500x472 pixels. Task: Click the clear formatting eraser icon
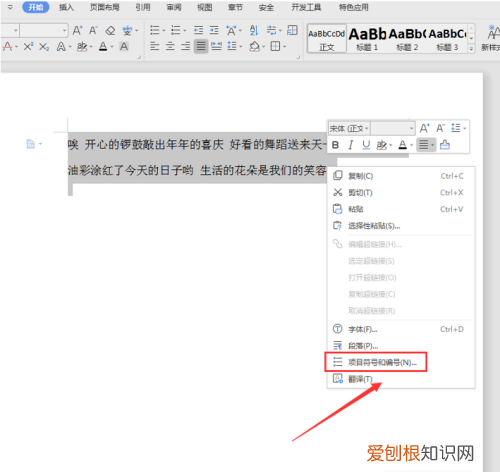110,31
